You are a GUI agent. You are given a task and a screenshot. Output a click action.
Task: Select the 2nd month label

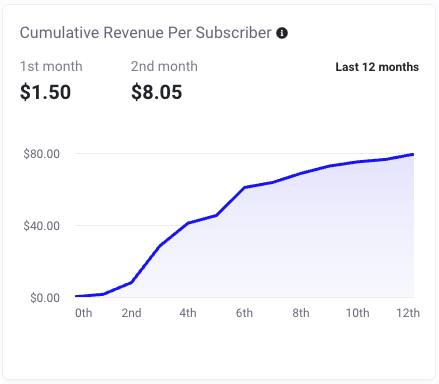pyautogui.click(x=164, y=66)
